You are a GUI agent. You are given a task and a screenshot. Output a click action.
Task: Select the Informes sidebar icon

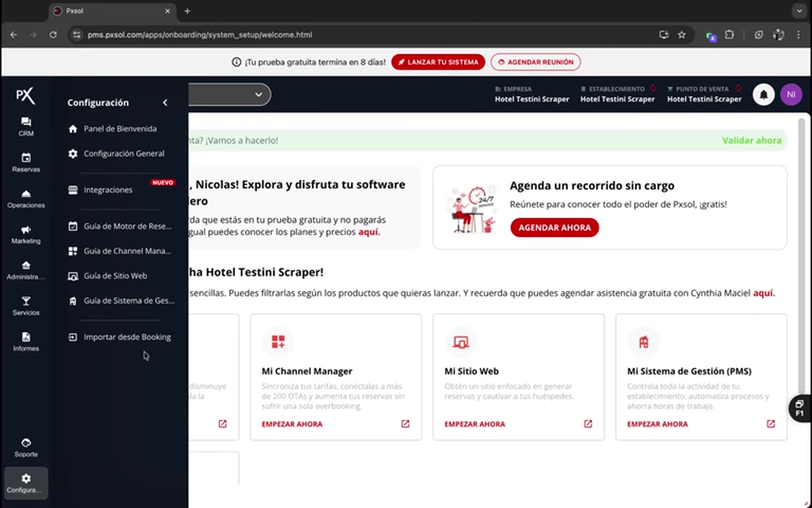click(x=25, y=342)
